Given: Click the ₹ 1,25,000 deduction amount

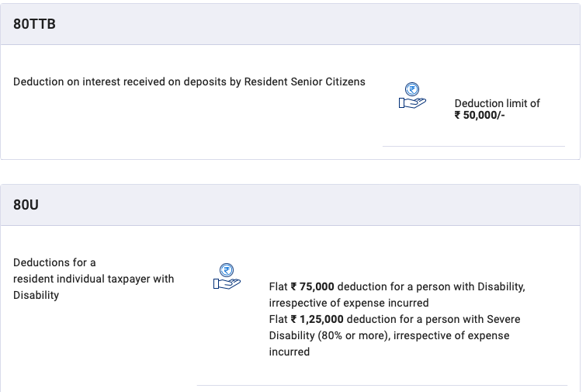Looking at the screenshot, I should tap(317, 319).
